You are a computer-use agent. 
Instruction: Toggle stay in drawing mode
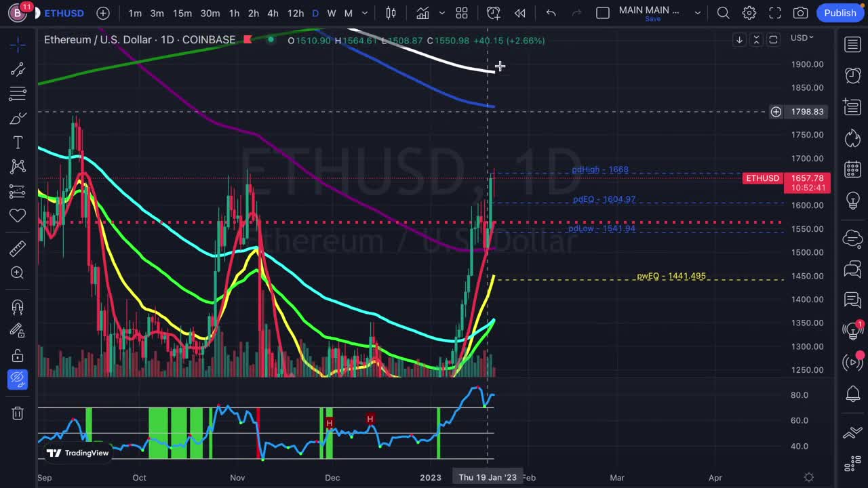click(x=18, y=331)
